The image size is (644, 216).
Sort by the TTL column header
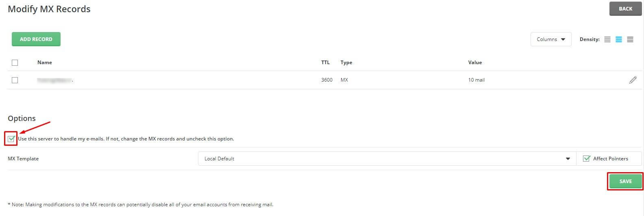pyautogui.click(x=325, y=63)
